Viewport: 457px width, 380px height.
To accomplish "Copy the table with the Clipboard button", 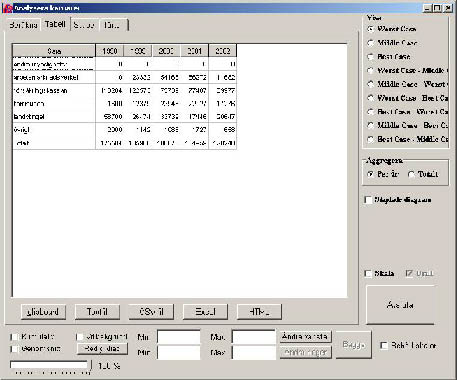I will pyautogui.click(x=43, y=312).
